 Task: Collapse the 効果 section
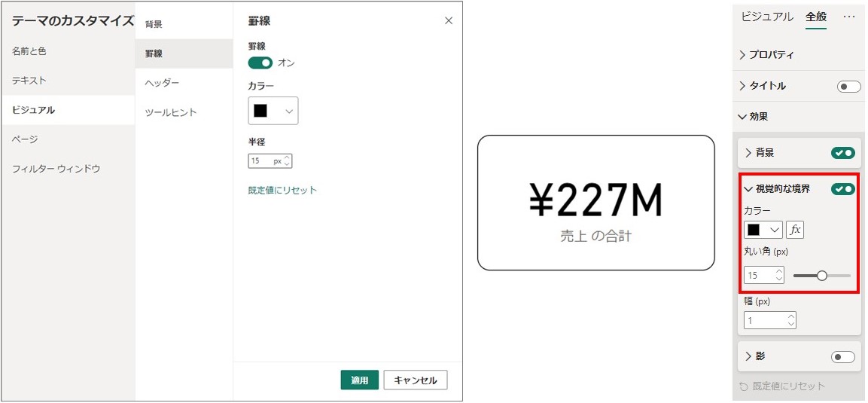pyautogui.click(x=753, y=117)
